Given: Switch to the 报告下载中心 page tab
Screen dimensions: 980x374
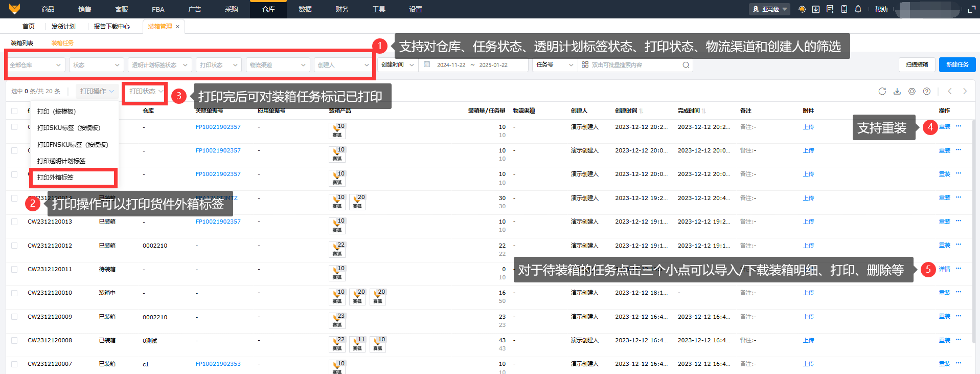Looking at the screenshot, I should click(x=111, y=27).
